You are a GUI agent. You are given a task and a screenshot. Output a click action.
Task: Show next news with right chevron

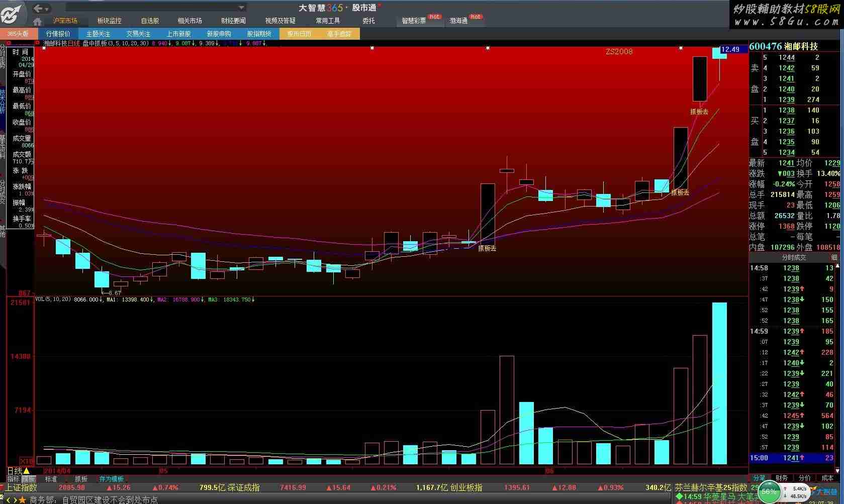coord(15,500)
